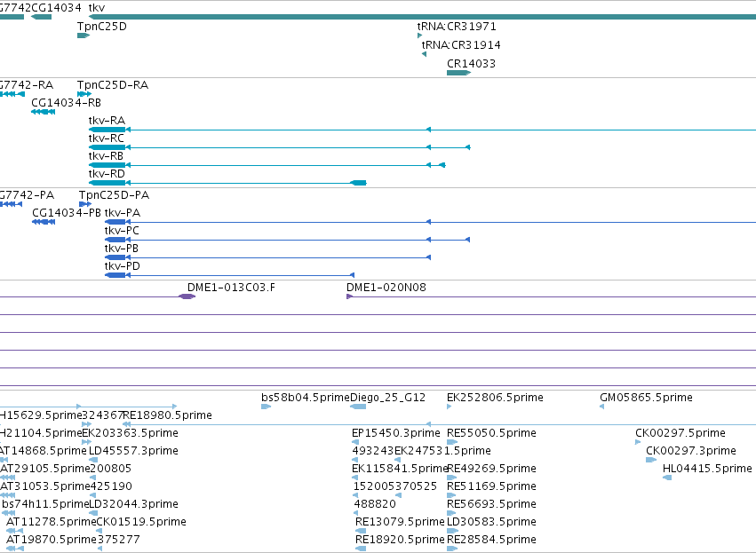Select feature 200805

(111, 469)
